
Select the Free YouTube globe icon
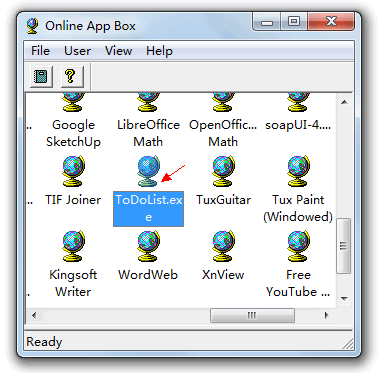(298, 246)
